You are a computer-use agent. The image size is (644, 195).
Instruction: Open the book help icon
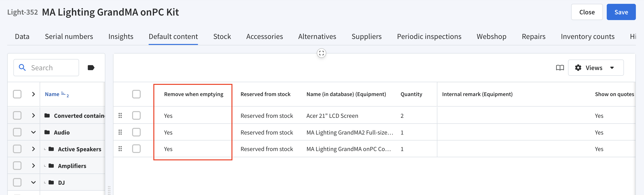point(560,68)
